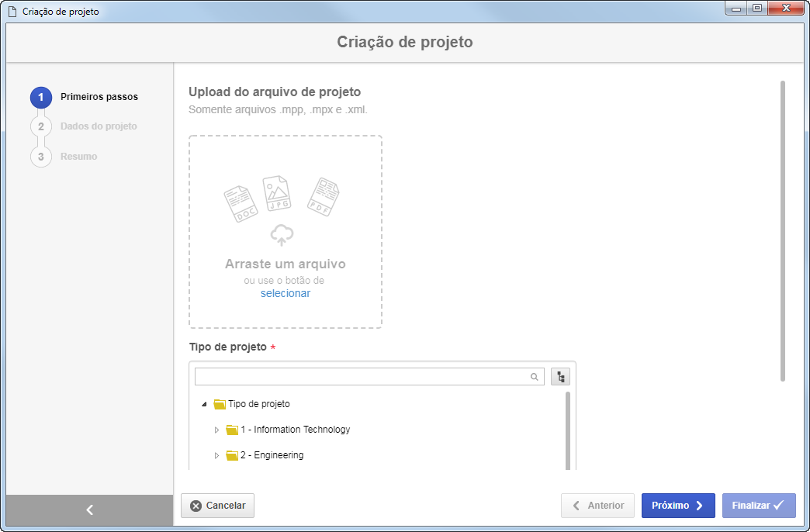Maximize the Criação de projeto window

pyautogui.click(x=756, y=9)
